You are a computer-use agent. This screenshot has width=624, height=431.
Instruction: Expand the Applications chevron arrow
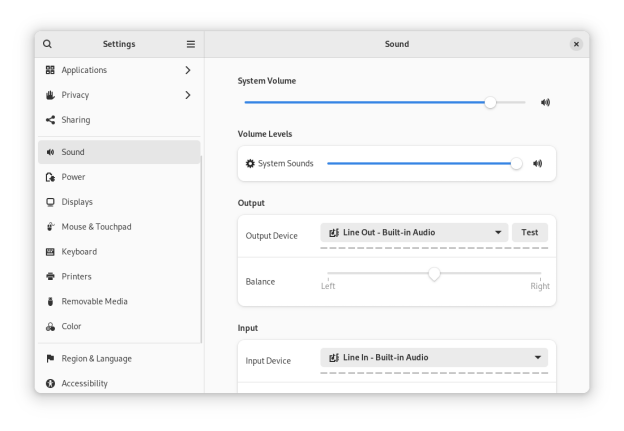click(188, 70)
